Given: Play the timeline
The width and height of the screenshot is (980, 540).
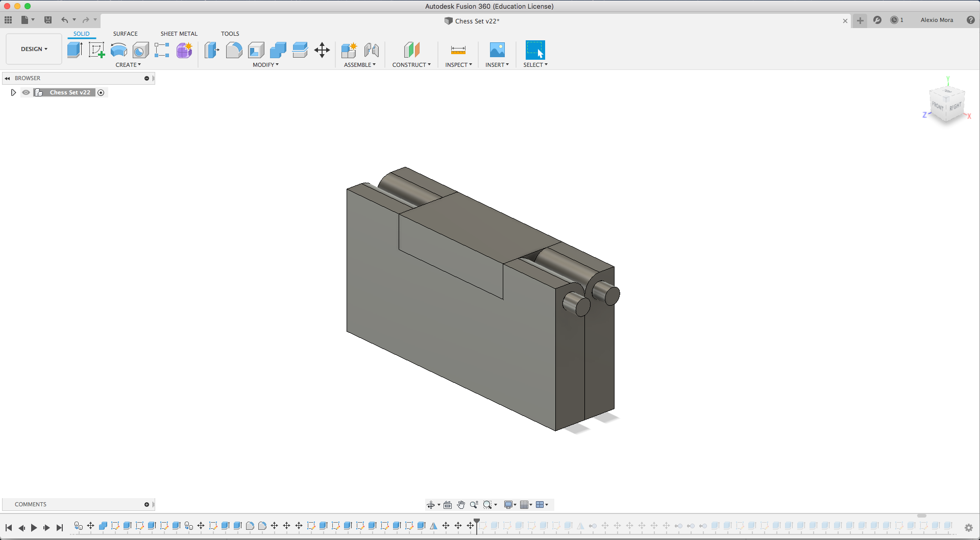Looking at the screenshot, I should coord(34,528).
